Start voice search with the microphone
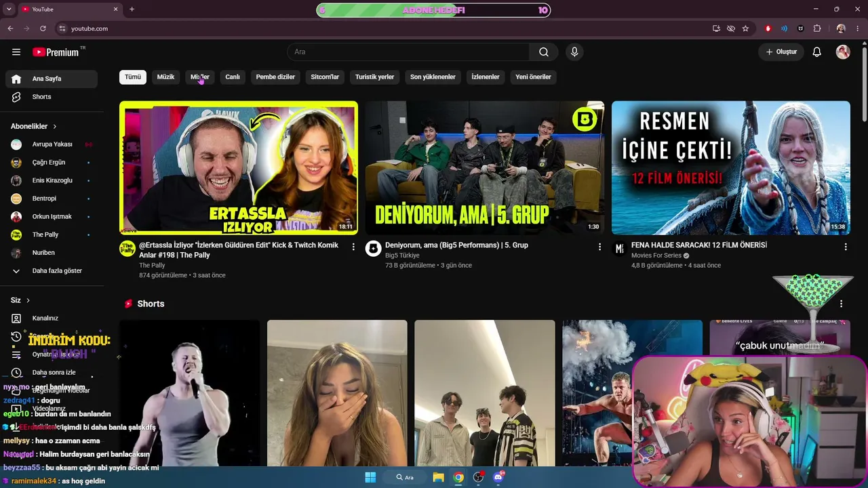Screen dimensions: 868x488 point(574,52)
